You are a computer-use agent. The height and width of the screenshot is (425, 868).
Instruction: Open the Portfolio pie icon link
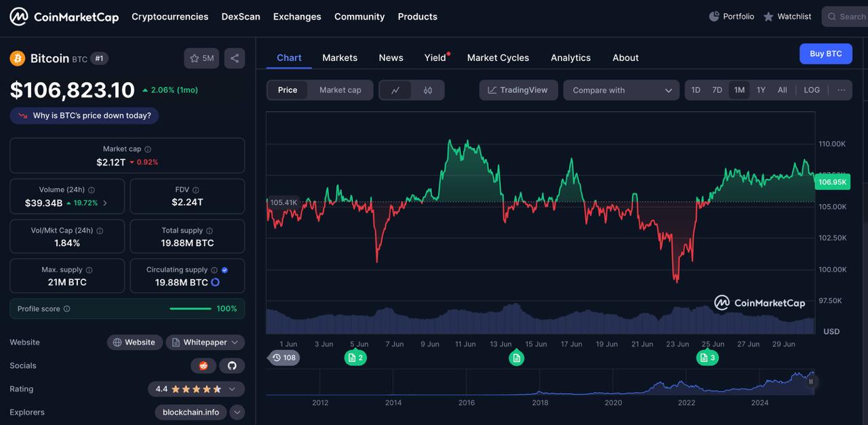click(731, 16)
